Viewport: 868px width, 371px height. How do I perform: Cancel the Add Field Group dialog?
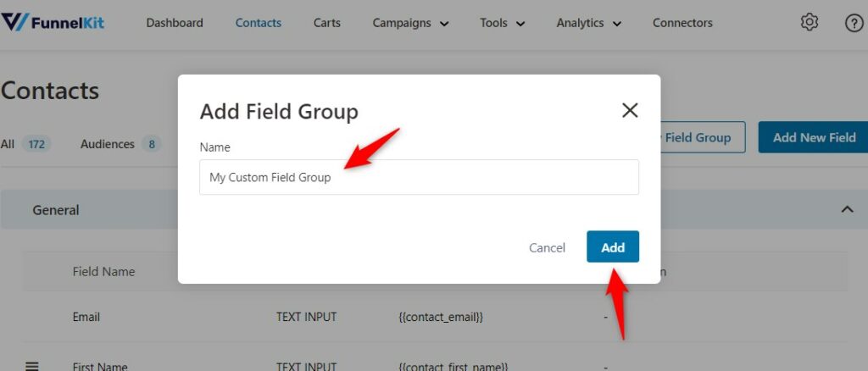pos(547,247)
